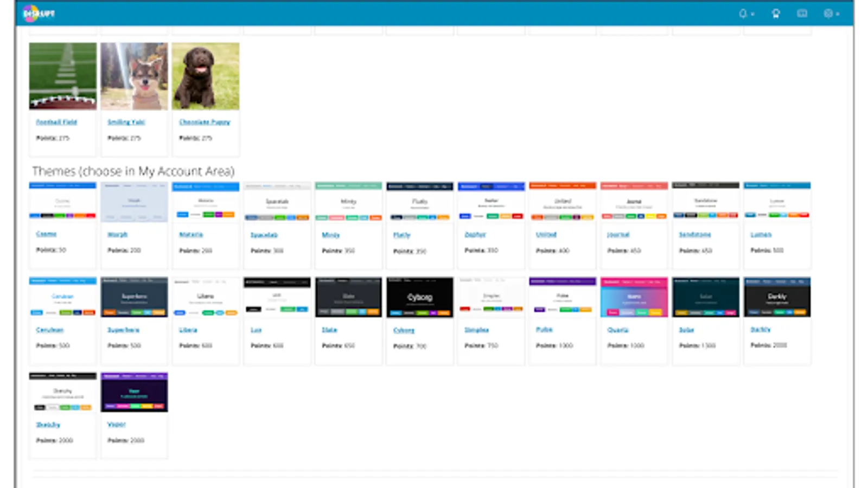Open the Cyborg theme link
The height and width of the screenshot is (488, 868).
[404, 330]
